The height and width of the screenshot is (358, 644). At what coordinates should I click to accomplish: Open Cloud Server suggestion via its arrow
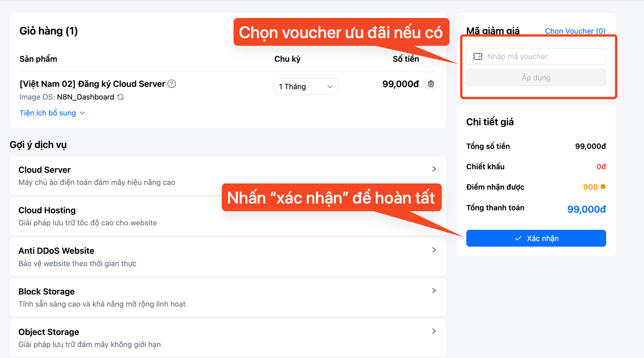[x=434, y=169]
